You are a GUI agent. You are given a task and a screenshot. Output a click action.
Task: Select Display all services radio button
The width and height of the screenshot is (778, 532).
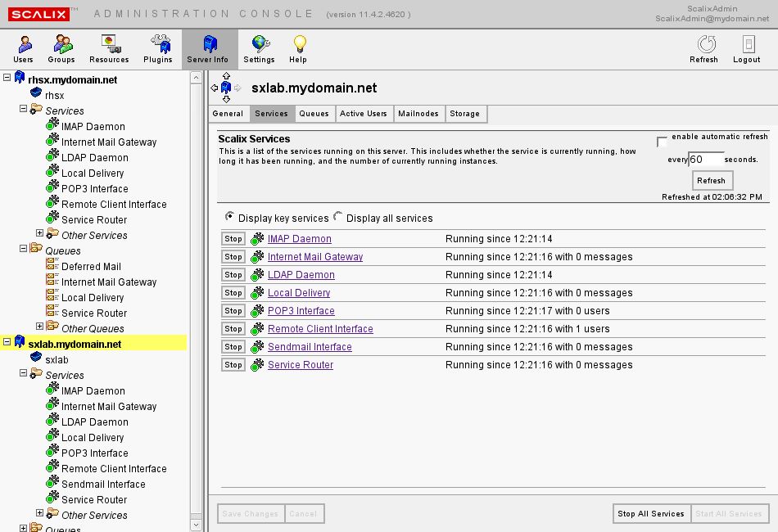coord(338,218)
